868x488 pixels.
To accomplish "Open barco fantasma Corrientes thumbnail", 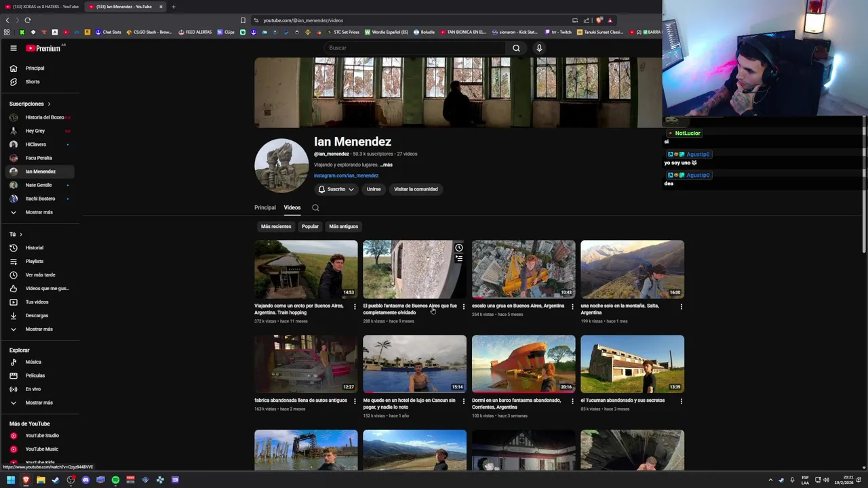I will click(x=524, y=364).
